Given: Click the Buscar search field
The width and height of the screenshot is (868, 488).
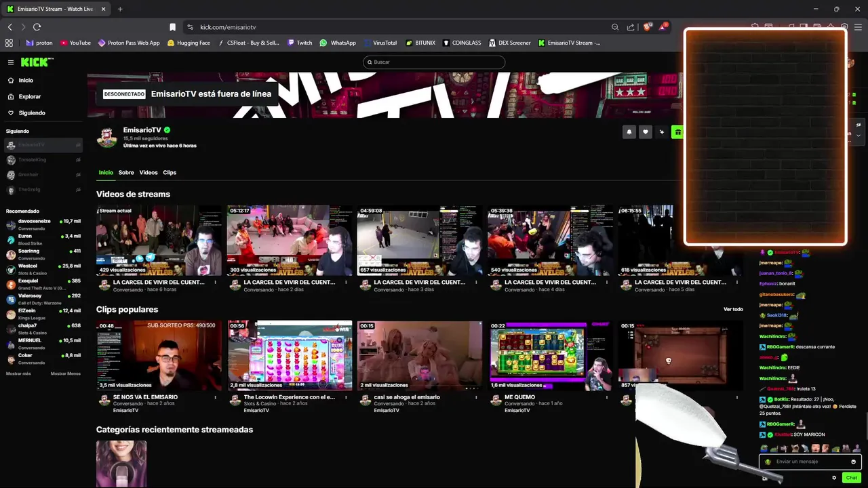Looking at the screenshot, I should (x=434, y=62).
